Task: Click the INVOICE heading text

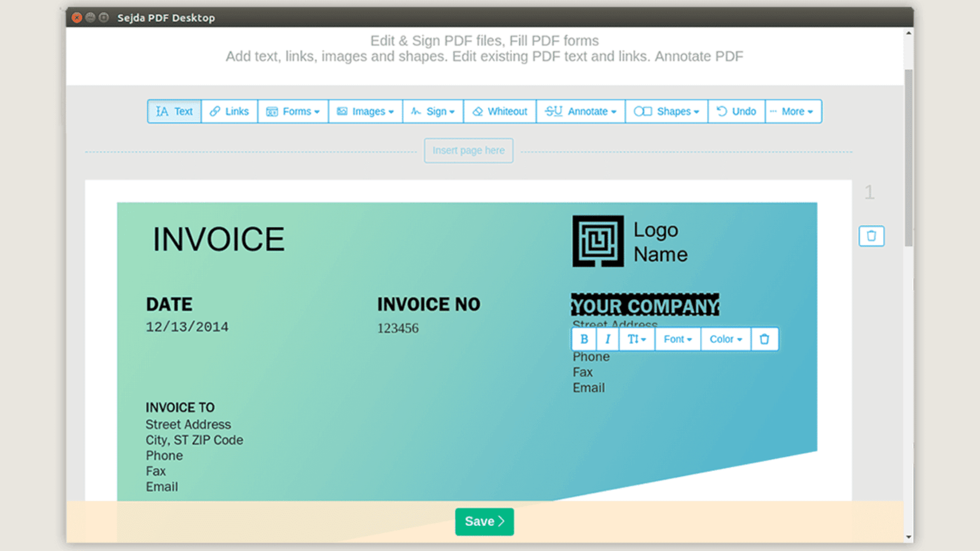Action: tap(219, 239)
